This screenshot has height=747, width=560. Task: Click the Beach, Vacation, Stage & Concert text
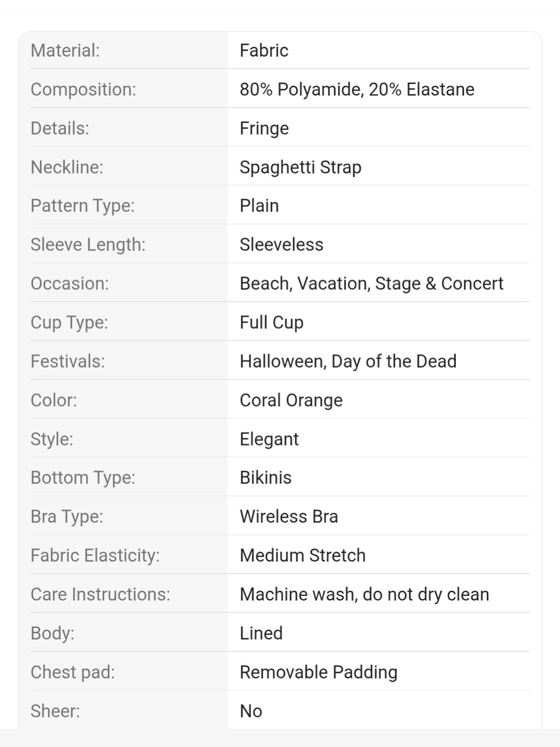[x=371, y=284]
